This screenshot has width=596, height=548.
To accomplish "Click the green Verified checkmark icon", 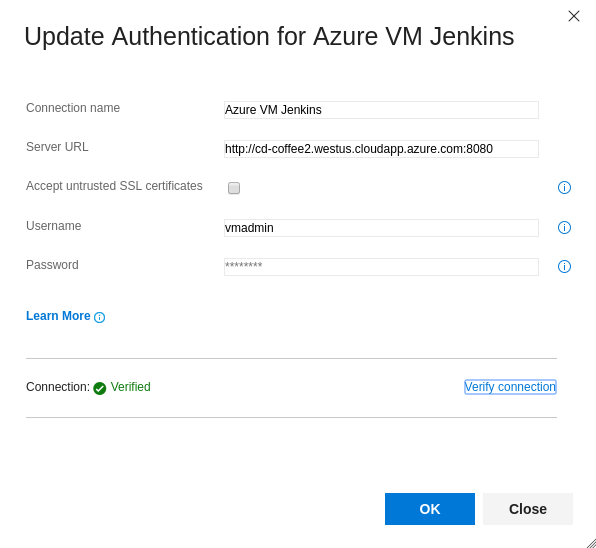I will tap(100, 388).
